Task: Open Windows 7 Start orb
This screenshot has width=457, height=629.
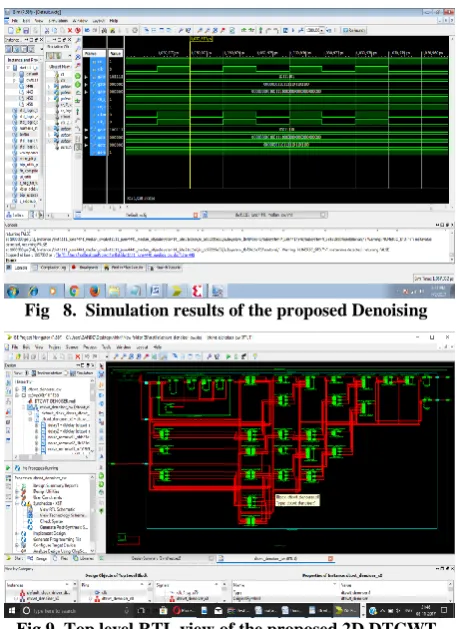Action: (12, 291)
